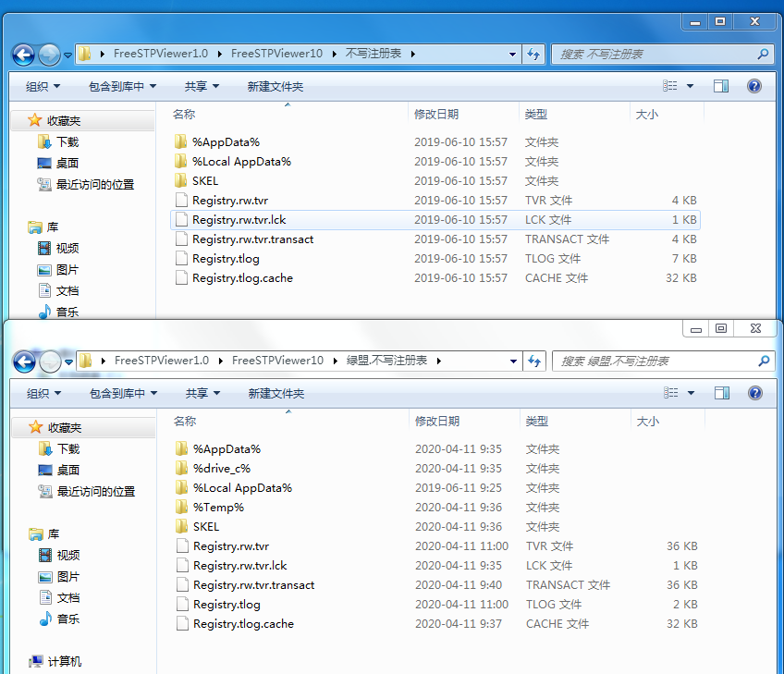This screenshot has height=674, width=784.
Task: Select SKEL folder in the top window
Action: click(435, 181)
